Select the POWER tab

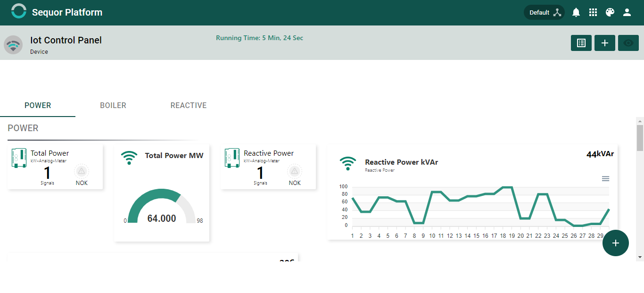(x=38, y=105)
